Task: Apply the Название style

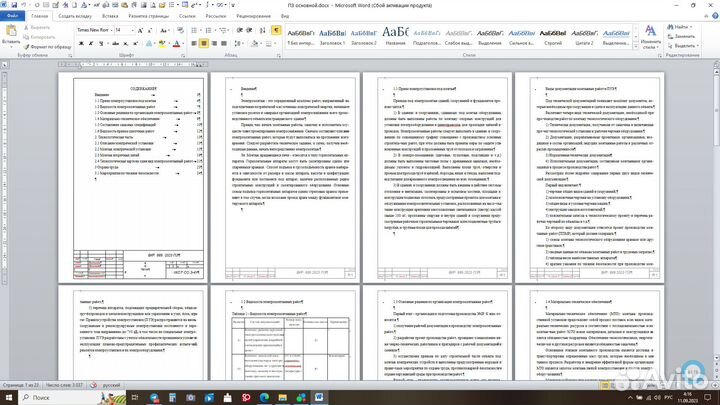Action: [395, 36]
